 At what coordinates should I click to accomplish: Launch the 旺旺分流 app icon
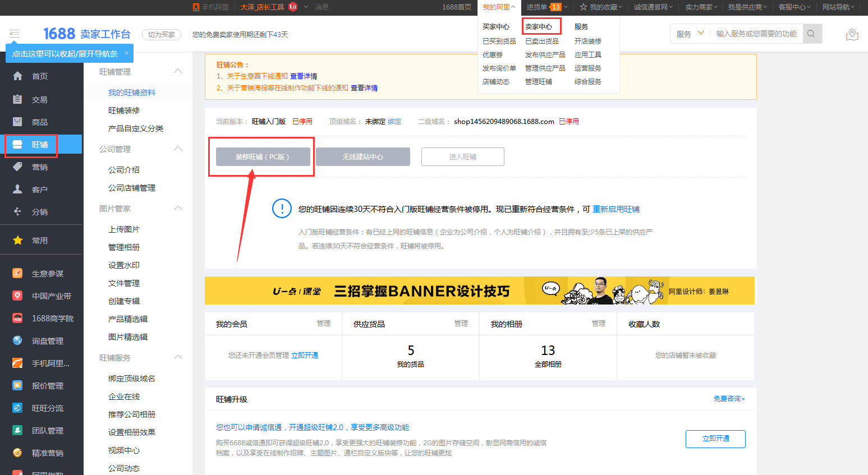18,408
